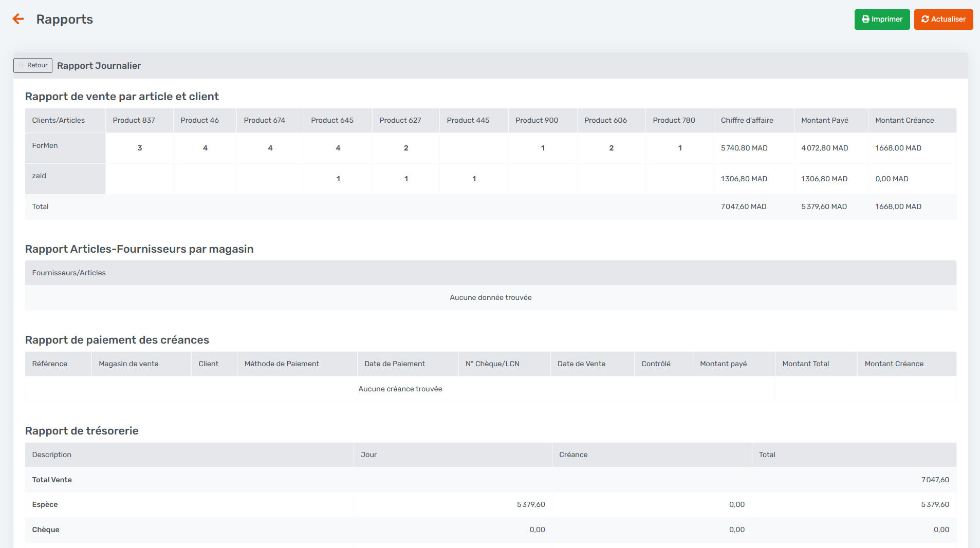Click the Date de Paiement header
This screenshot has width=980, height=548.
click(394, 364)
